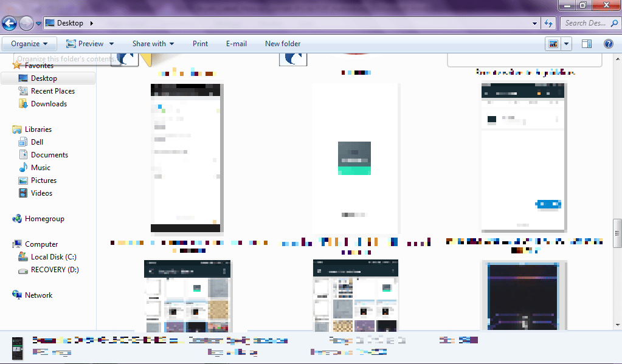Viewport: 622px width, 364px height.
Task: Click the Downloads folder icon
Action: pos(23,103)
